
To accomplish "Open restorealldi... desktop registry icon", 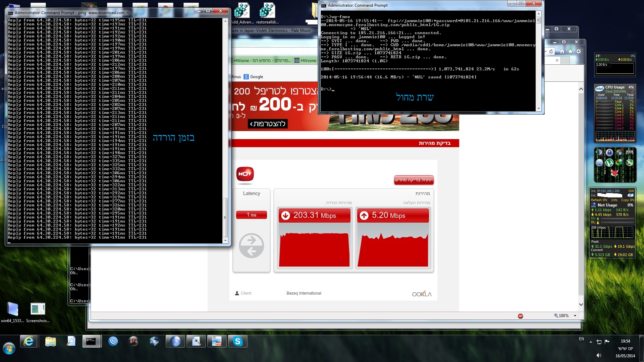I will click(x=267, y=13).
